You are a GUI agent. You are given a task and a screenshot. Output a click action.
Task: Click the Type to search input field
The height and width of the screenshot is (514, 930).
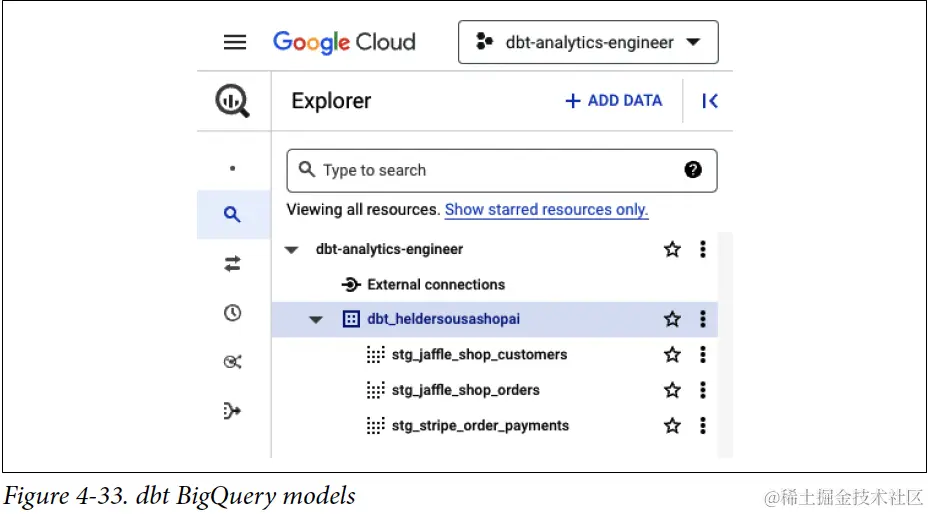pyautogui.click(x=502, y=171)
